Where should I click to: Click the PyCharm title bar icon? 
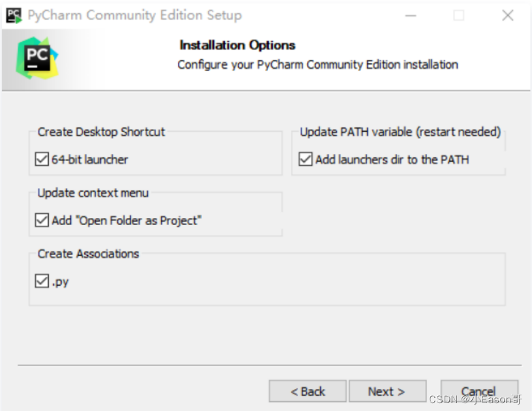[x=14, y=15]
